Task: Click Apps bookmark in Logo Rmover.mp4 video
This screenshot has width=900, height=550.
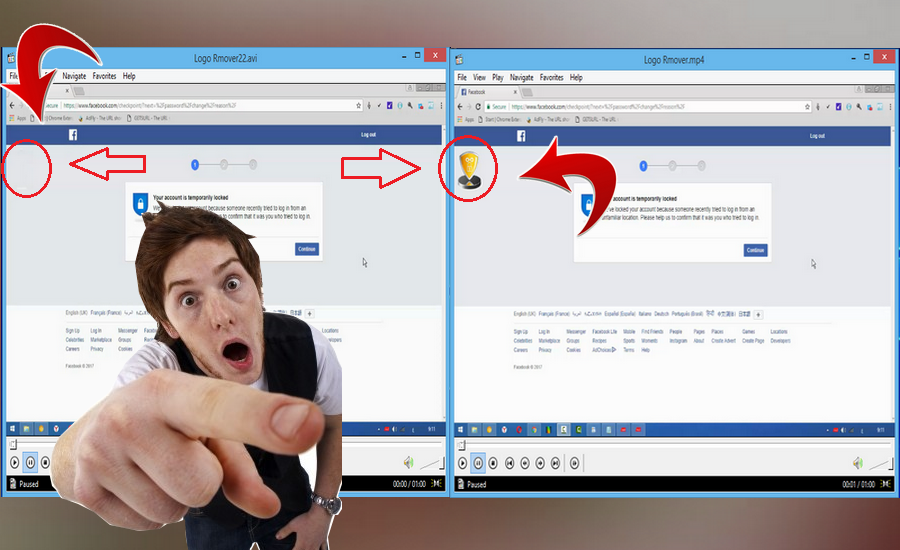Action: pyautogui.click(x=465, y=119)
